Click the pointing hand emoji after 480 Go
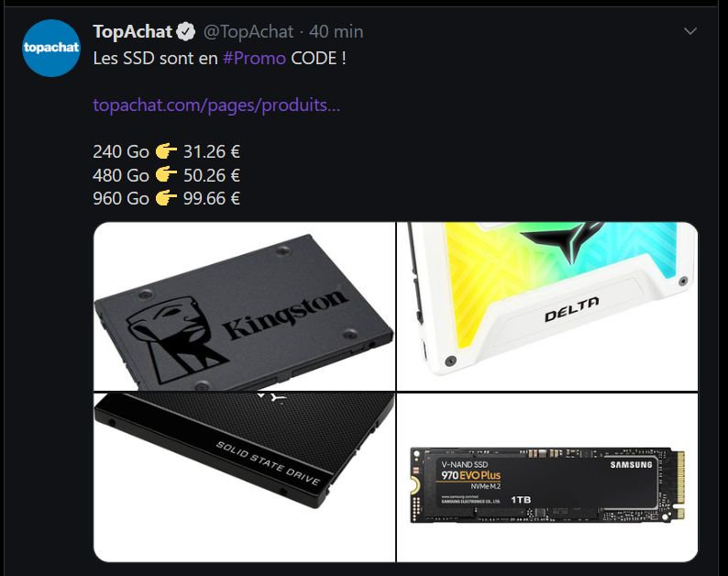The width and height of the screenshot is (728, 576). 166,174
